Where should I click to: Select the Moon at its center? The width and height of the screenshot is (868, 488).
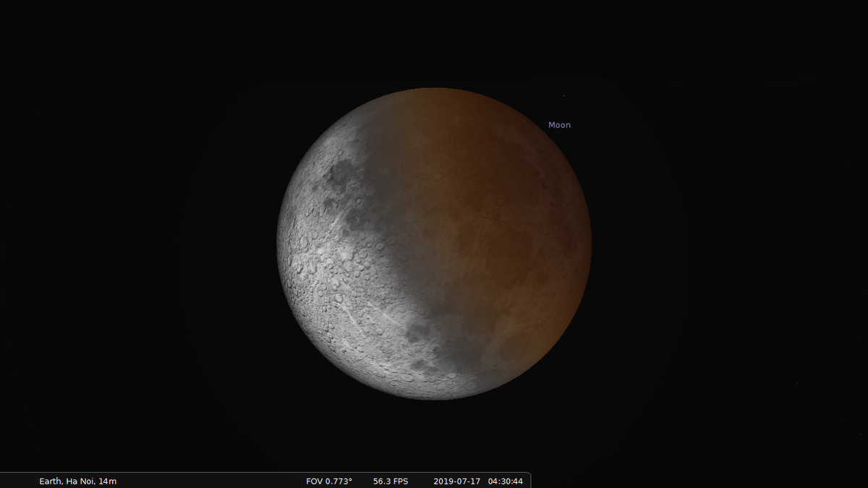click(434, 244)
